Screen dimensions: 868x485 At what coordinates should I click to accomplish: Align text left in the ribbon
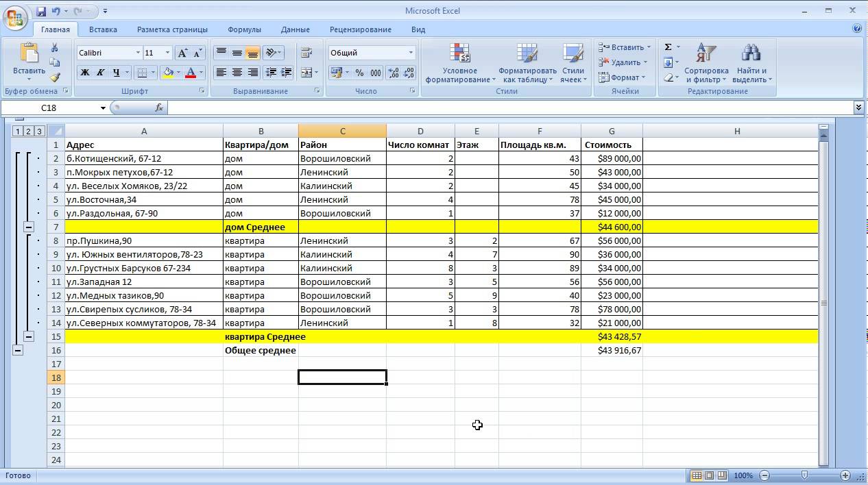221,72
